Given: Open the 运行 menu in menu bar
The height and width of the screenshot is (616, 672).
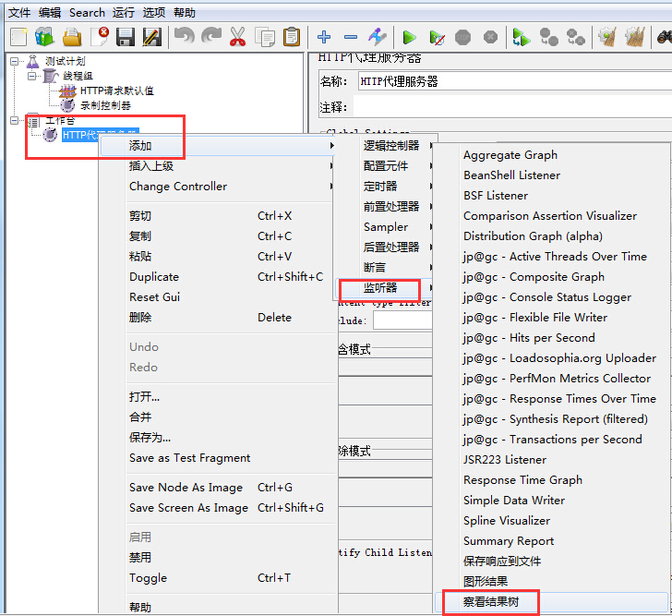Looking at the screenshot, I should [x=123, y=12].
